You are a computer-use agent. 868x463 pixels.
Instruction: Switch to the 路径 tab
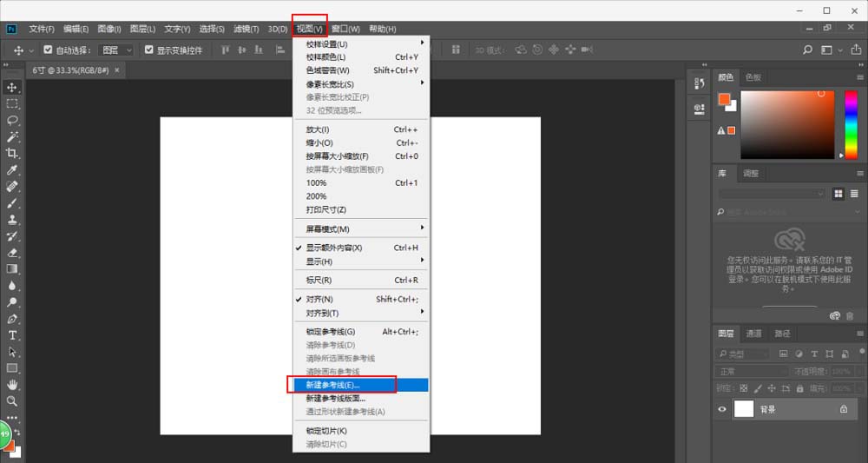click(x=783, y=334)
